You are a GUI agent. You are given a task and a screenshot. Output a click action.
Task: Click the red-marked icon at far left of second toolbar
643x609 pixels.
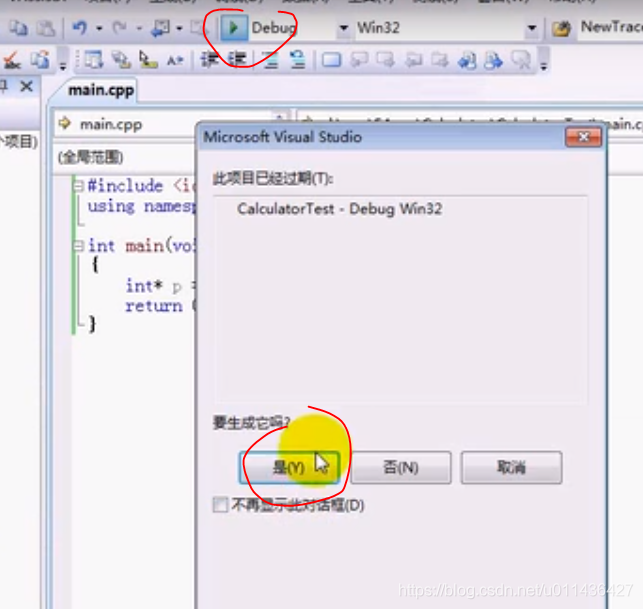coord(12,60)
